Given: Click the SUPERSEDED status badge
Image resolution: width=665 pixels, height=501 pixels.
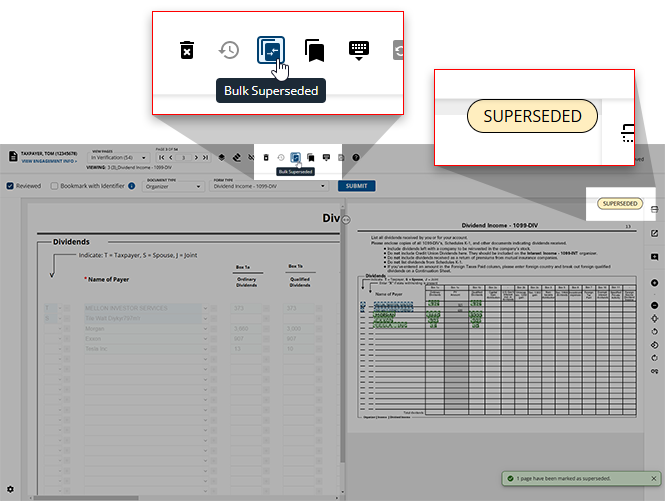Looking at the screenshot, I should [620, 204].
